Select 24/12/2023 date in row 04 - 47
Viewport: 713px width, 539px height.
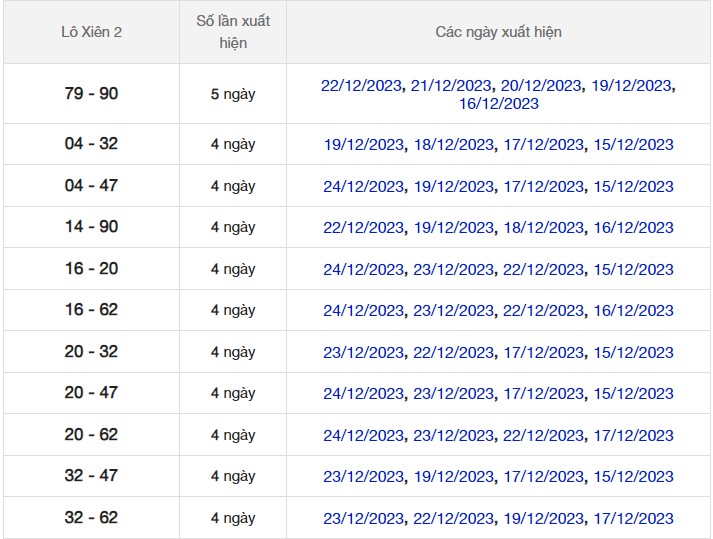tap(363, 187)
